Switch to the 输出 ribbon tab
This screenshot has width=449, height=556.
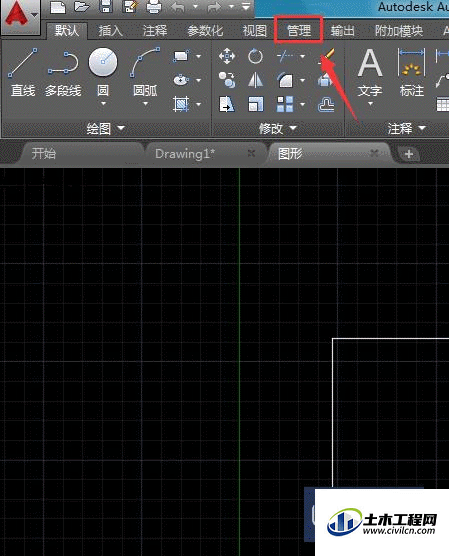(342, 31)
